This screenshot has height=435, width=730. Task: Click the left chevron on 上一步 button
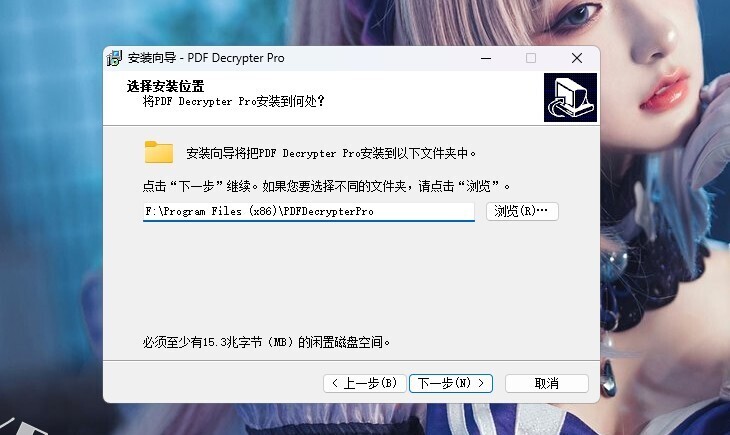tap(335, 383)
